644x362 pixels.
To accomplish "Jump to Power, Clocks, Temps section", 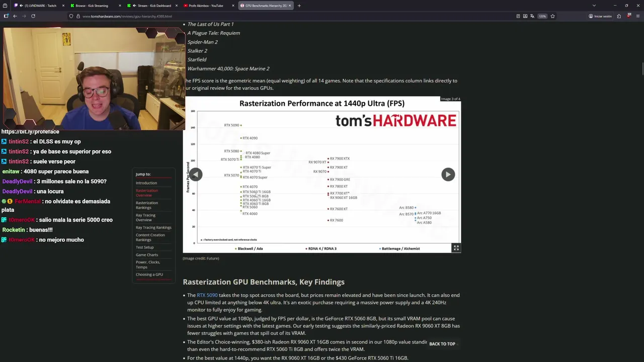I will click(148, 264).
